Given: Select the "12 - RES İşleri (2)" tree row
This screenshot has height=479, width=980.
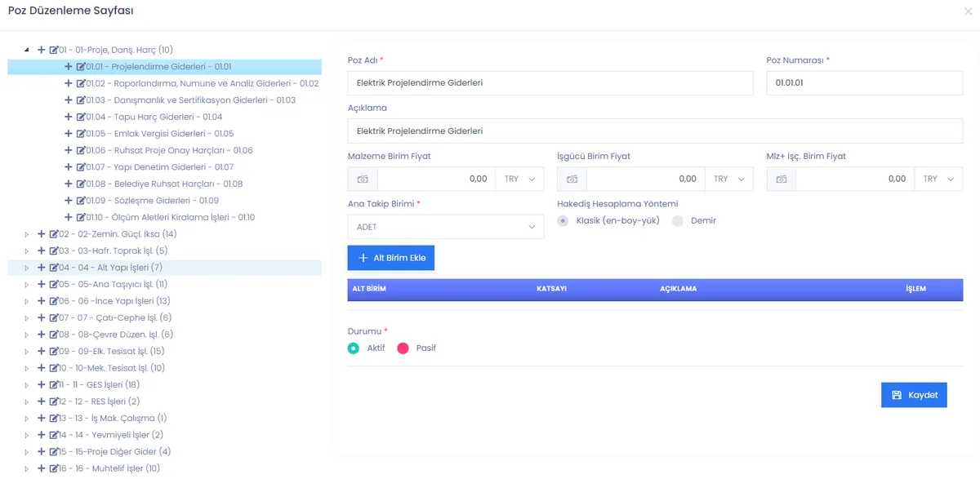Looking at the screenshot, I should pyautogui.click(x=165, y=401).
